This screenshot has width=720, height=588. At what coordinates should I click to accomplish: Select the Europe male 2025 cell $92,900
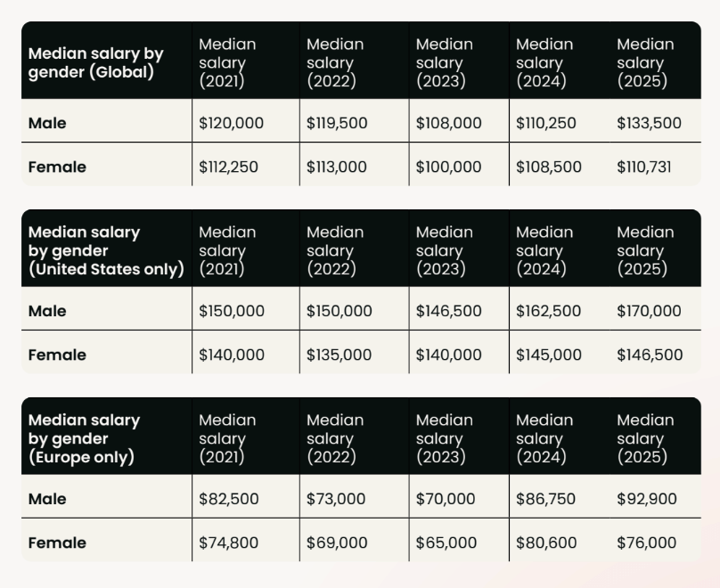646,499
